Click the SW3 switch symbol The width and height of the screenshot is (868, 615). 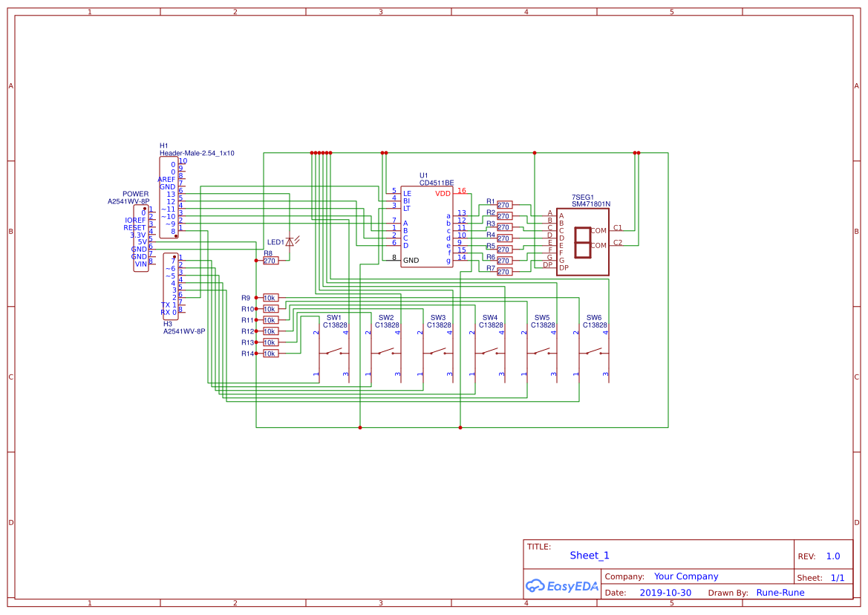[x=436, y=351]
